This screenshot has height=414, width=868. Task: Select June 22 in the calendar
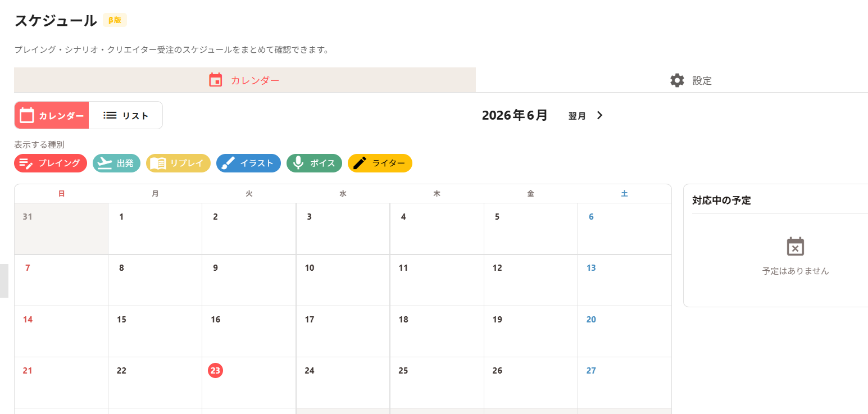point(155,383)
